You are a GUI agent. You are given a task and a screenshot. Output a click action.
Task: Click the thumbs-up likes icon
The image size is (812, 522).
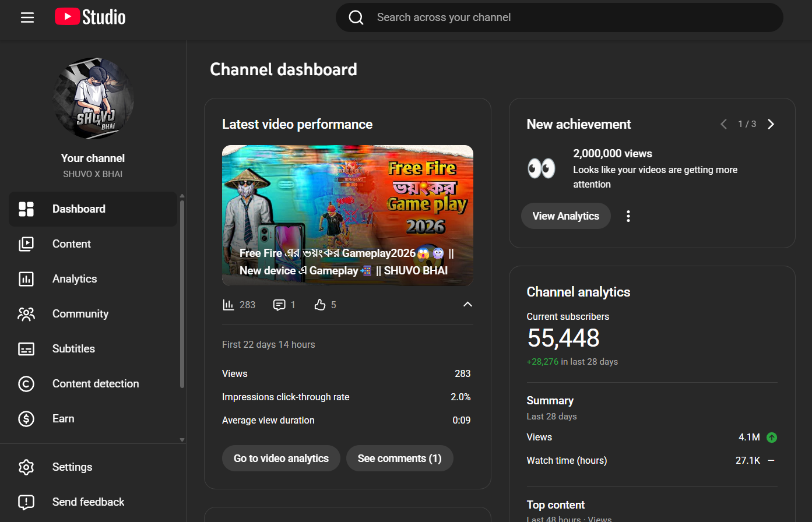point(320,305)
